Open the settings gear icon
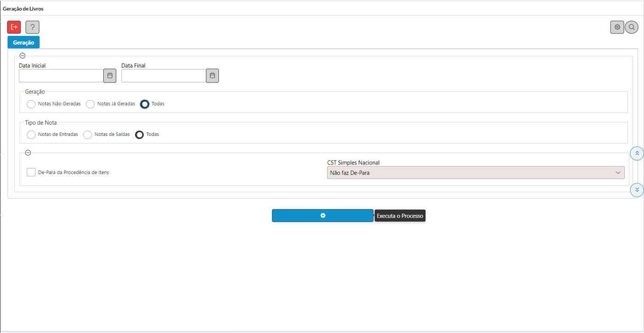The image size is (644, 333). point(617,27)
